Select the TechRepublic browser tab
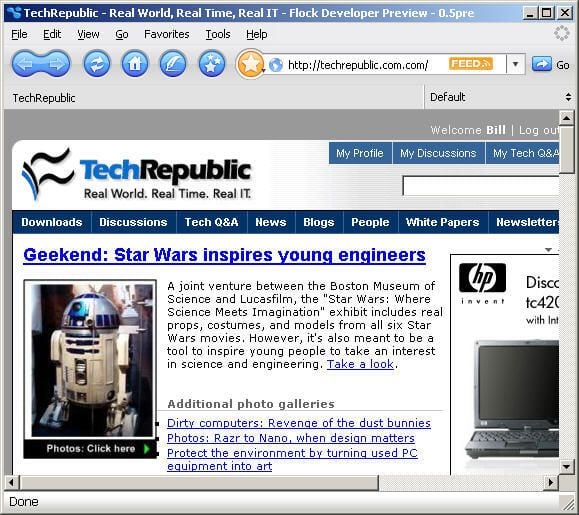Screen dimensions: 579x515 (44, 98)
